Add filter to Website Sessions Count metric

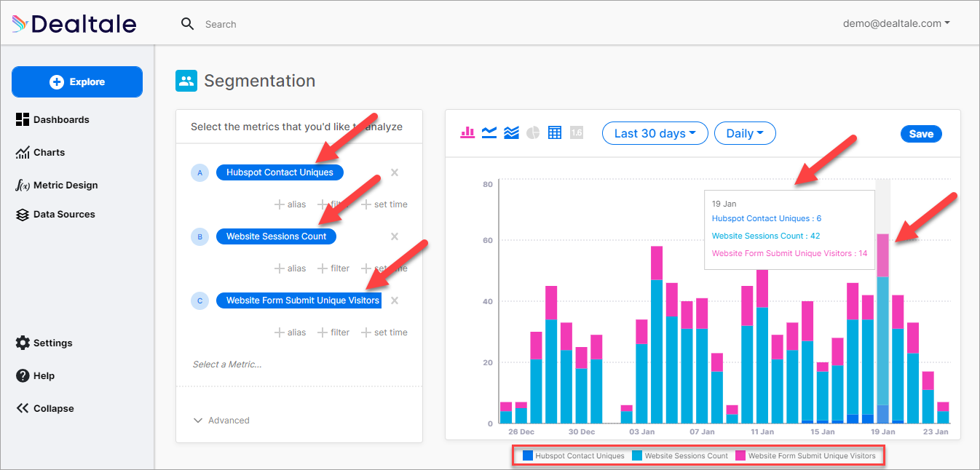[x=333, y=268]
